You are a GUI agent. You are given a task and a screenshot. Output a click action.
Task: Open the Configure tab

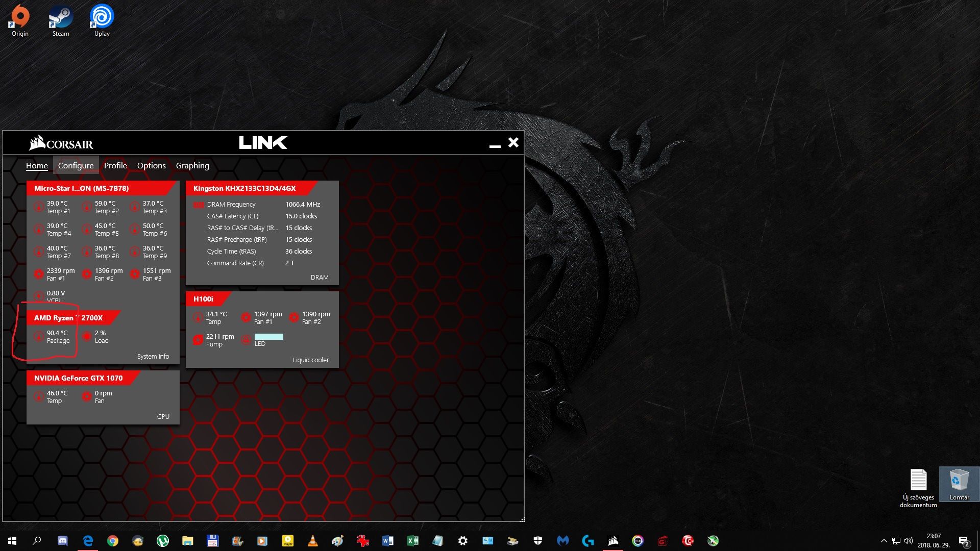(76, 165)
